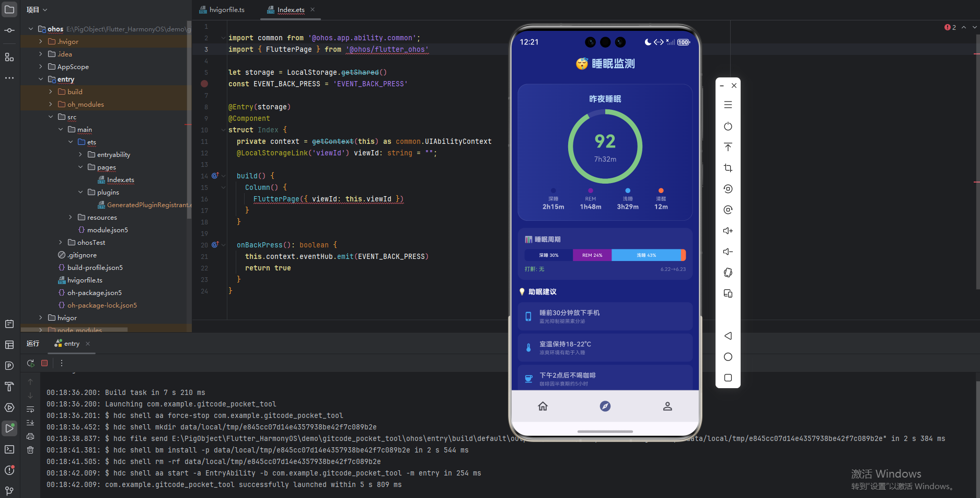This screenshot has width=980, height=498.
Task: Toggle breakpoint on EVENT_BACK_PRESS line
Action: tap(204, 84)
